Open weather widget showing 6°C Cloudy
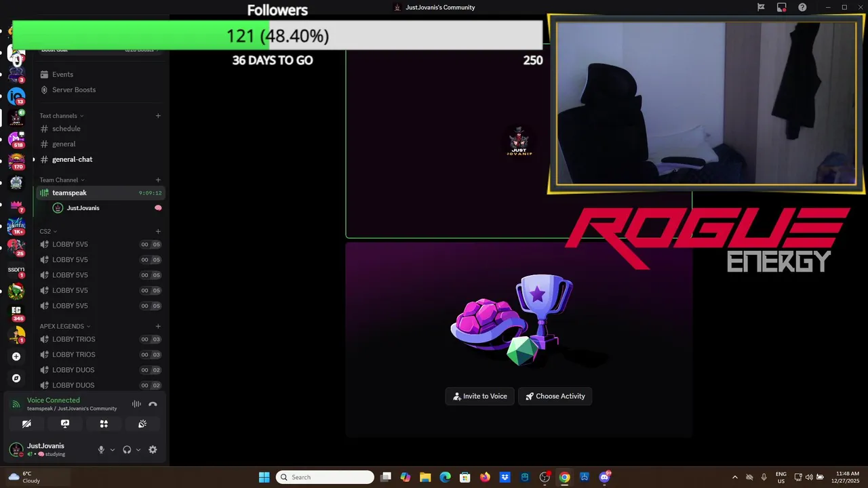Viewport: 868px width, 488px height. pyautogui.click(x=24, y=477)
